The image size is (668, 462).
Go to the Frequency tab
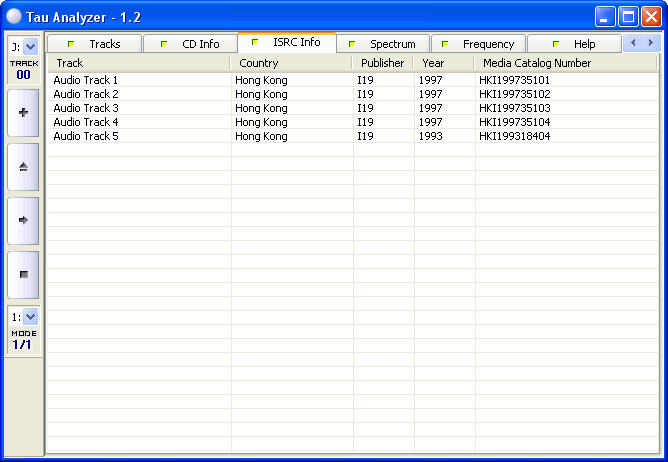[478, 44]
